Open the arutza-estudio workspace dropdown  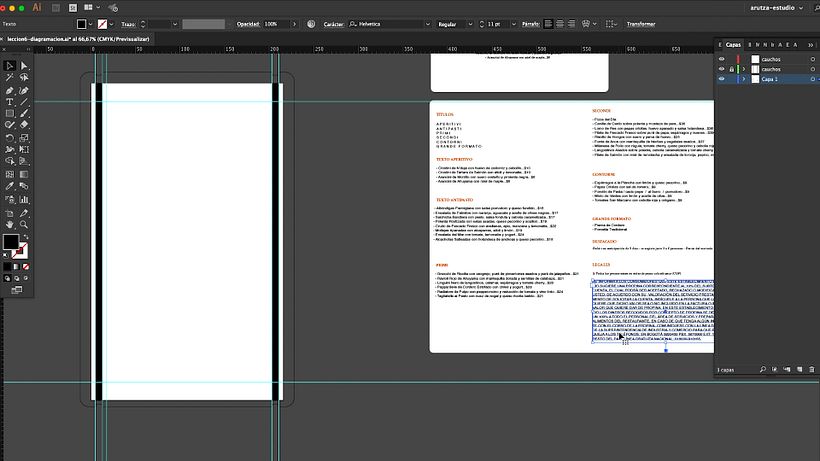click(x=777, y=8)
